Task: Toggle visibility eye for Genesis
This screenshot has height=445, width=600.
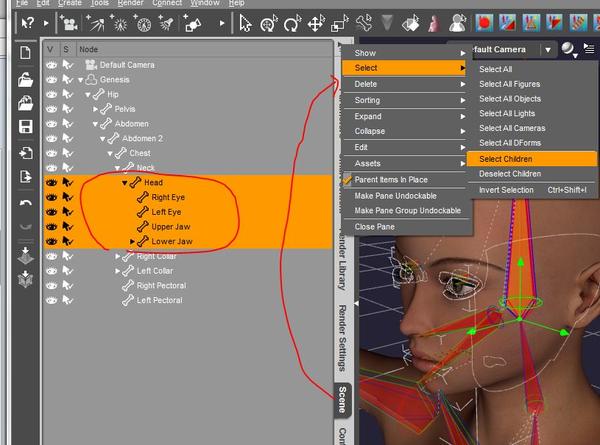Action: tap(52, 80)
